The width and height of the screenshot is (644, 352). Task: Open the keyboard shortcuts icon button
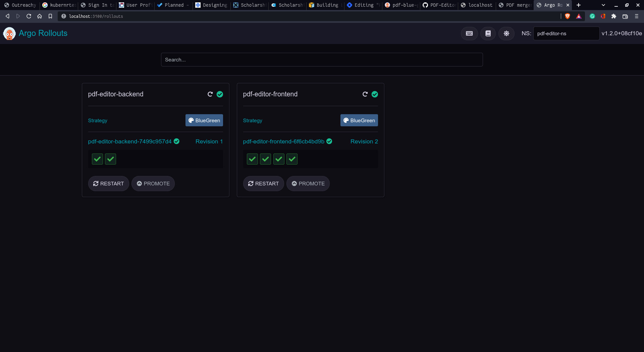point(469,33)
